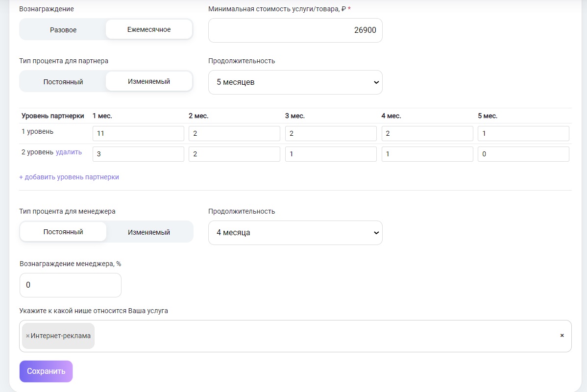587x392 pixels.
Task: Click the удалить link for level 2
Action: 69,152
